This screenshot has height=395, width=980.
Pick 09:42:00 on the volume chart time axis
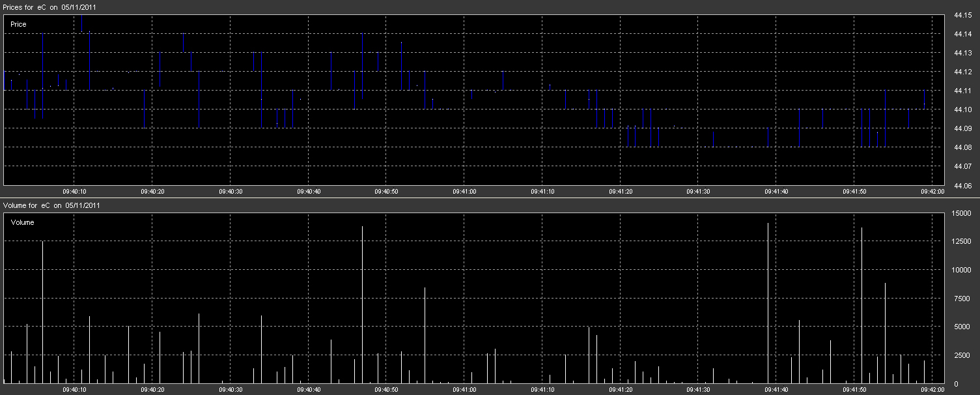coord(932,390)
